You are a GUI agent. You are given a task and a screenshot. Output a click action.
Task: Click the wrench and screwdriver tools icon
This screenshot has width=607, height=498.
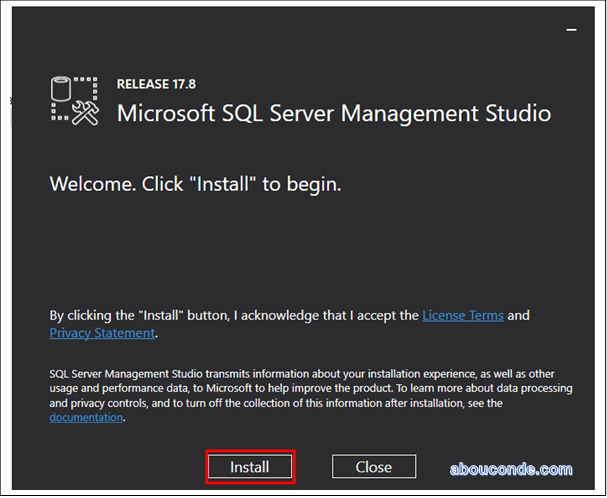pyautogui.click(x=84, y=113)
